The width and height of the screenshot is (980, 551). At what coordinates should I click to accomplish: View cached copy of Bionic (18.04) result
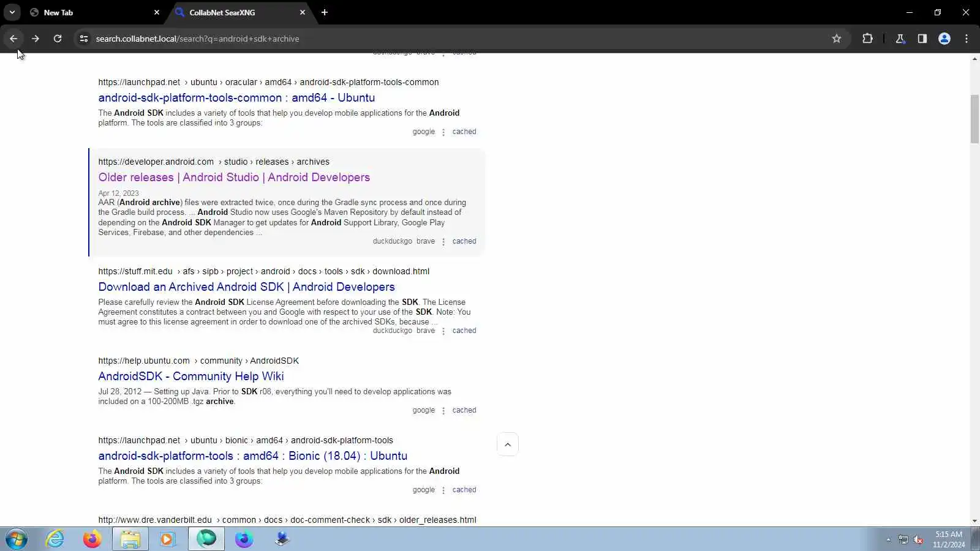pos(464,490)
